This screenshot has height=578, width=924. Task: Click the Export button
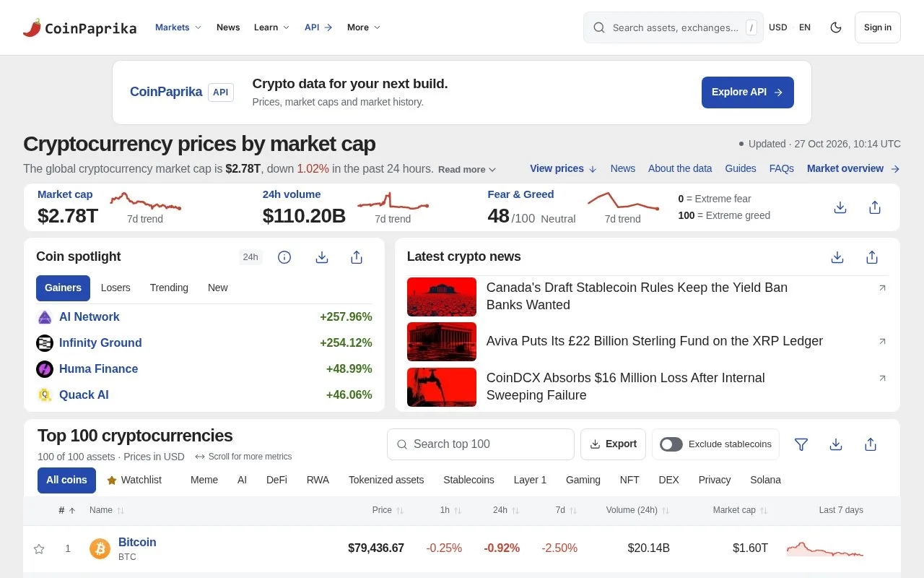pos(613,444)
